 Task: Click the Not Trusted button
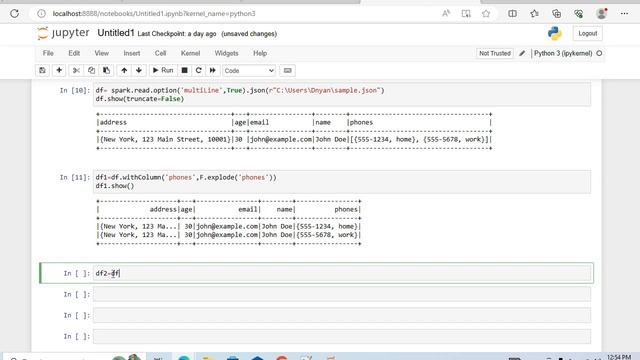coord(495,53)
